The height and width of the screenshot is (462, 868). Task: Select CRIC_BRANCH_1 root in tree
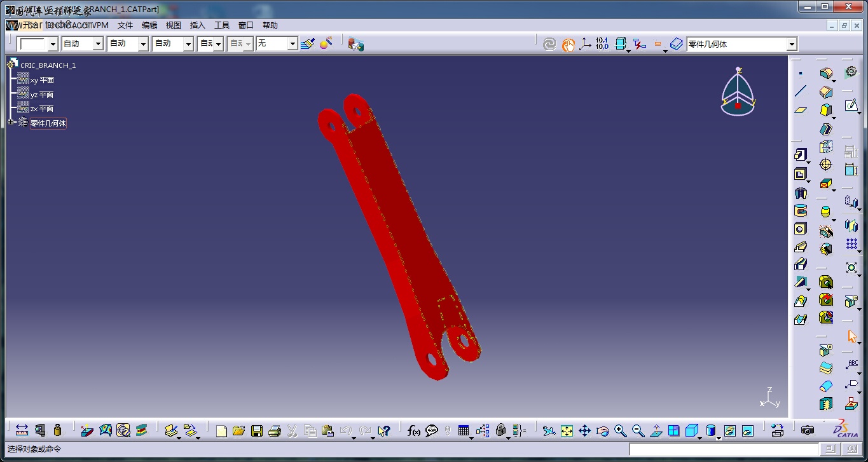click(x=48, y=65)
